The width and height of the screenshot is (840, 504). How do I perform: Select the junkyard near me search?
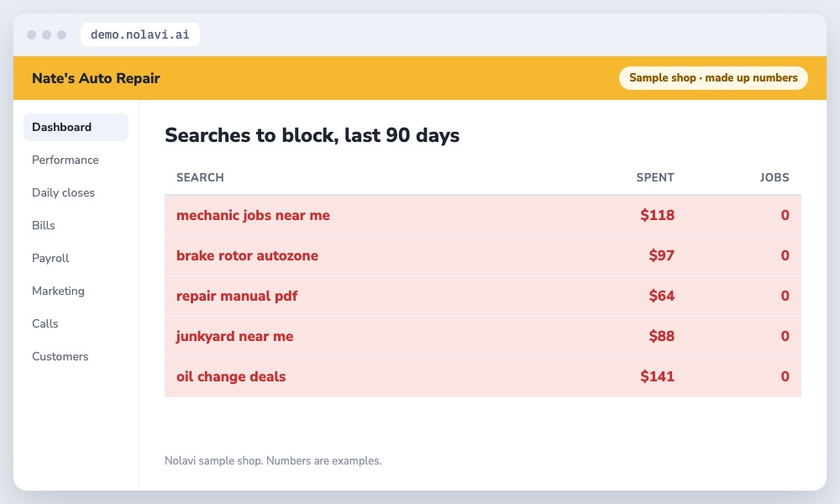[234, 336]
